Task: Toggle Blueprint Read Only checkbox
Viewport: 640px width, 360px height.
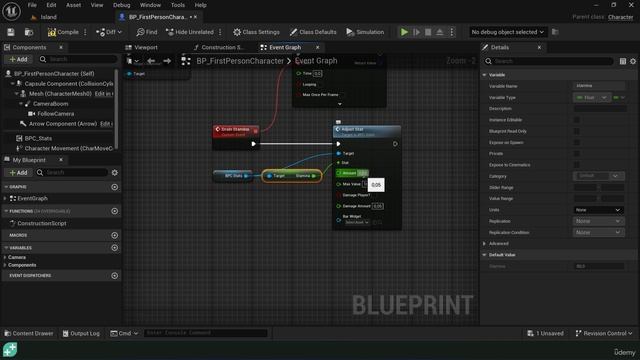Action: pos(577,131)
